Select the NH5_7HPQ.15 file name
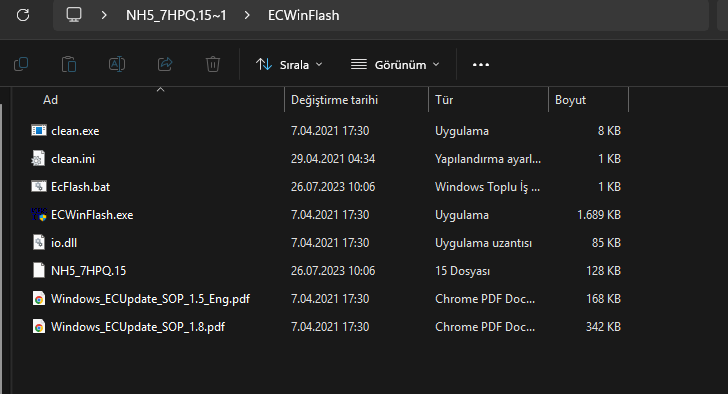 click(88, 271)
